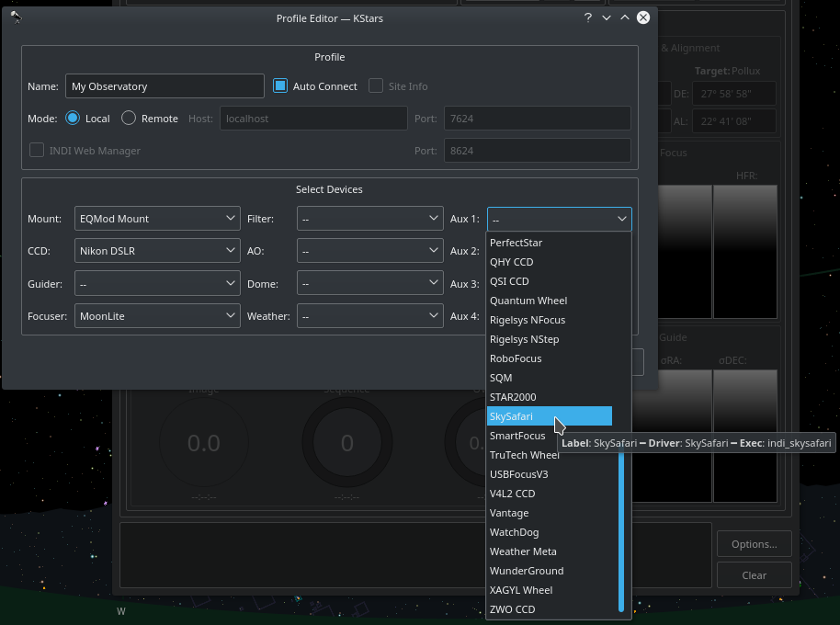Click the help question mark button

587,17
